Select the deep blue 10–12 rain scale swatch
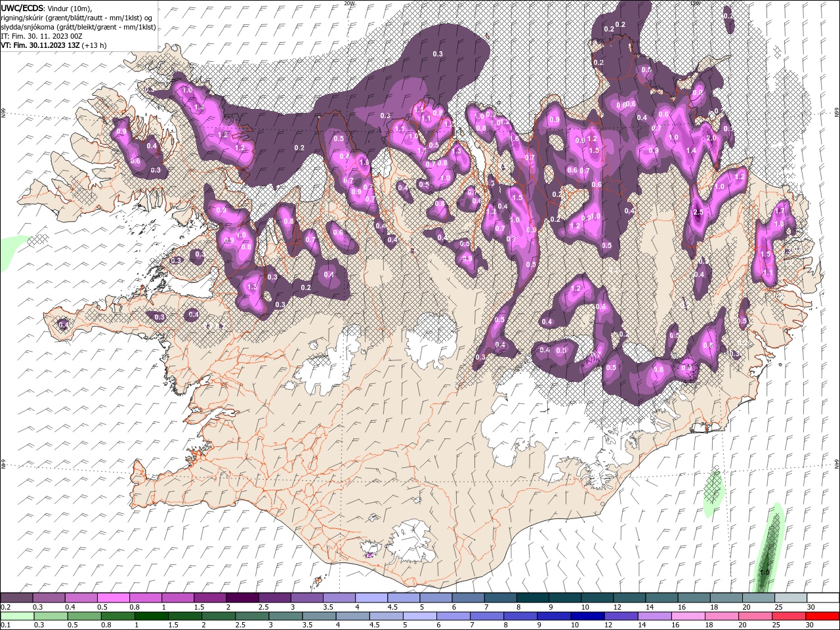840x630 pixels. (x=587, y=616)
